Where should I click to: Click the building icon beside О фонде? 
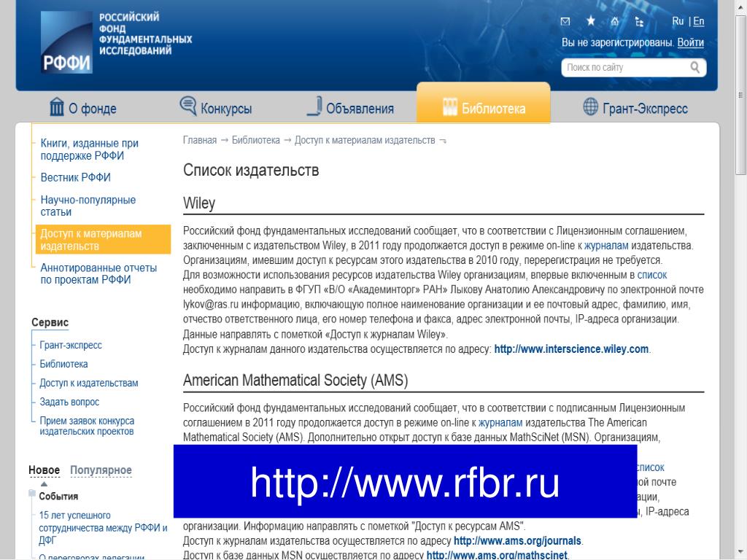57,106
